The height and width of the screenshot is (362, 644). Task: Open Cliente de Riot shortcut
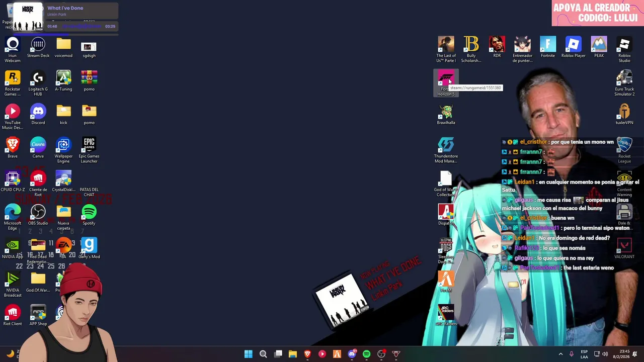(38, 184)
